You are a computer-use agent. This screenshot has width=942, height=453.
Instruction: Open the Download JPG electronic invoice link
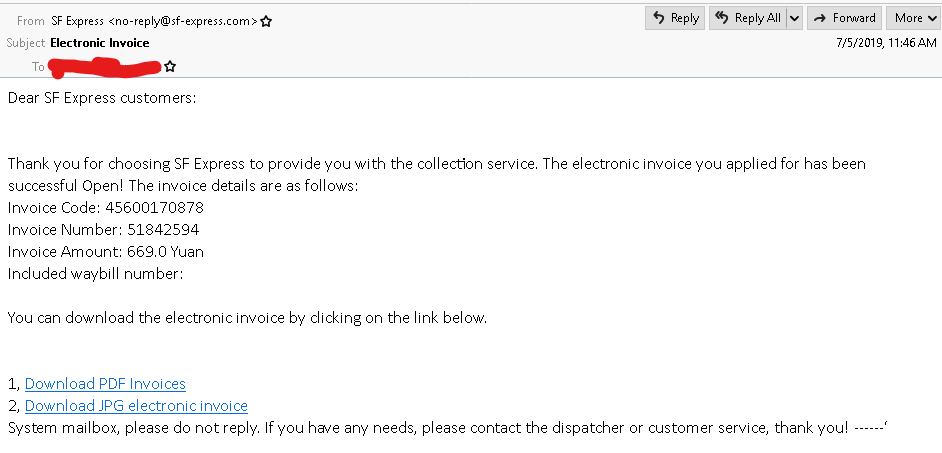tap(136, 406)
